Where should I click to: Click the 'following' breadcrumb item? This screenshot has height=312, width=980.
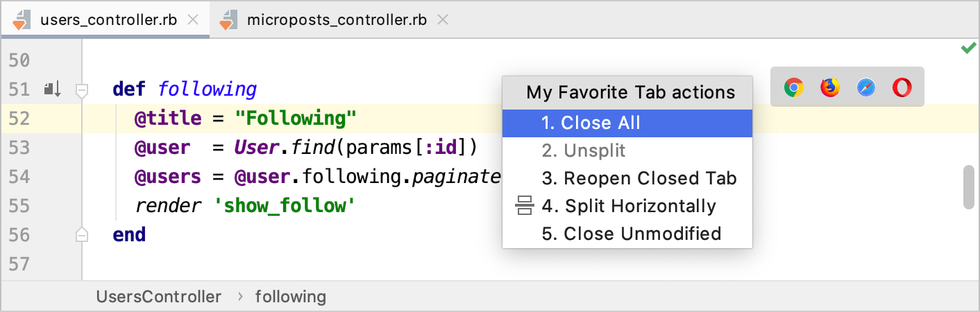point(290,297)
